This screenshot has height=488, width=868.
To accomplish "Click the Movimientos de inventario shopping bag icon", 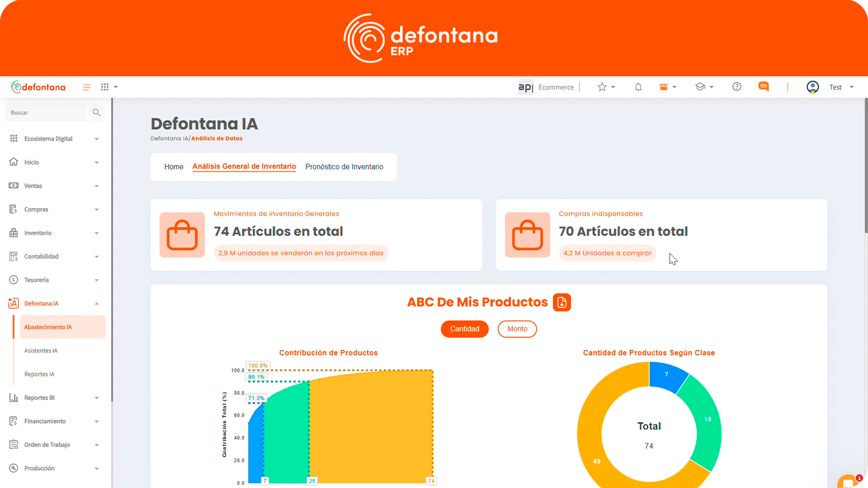I will pyautogui.click(x=182, y=235).
